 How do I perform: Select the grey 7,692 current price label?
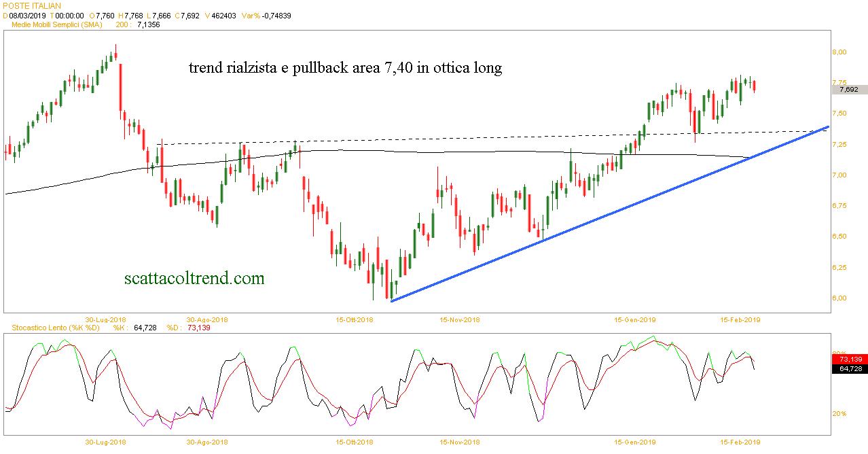pos(848,89)
